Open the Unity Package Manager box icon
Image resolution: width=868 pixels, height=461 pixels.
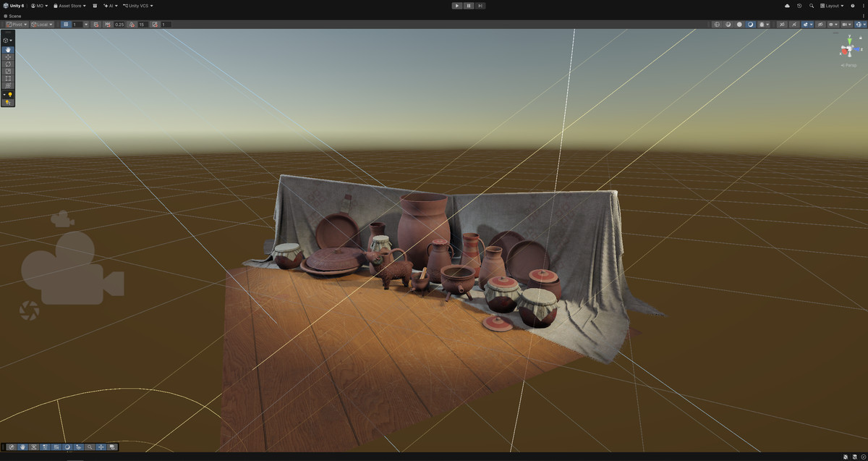[x=95, y=6]
